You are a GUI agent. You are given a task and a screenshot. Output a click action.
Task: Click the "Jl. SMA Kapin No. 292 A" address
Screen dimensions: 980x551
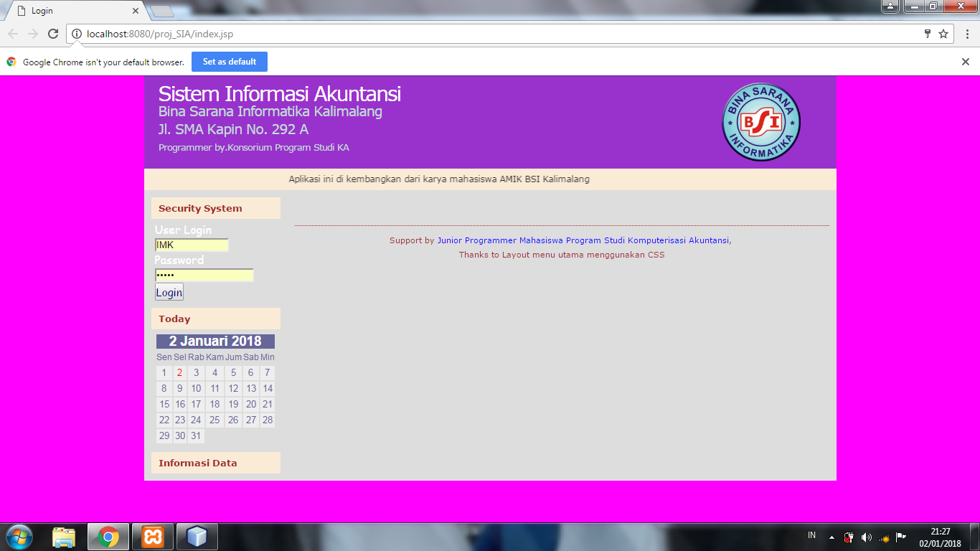tap(233, 130)
